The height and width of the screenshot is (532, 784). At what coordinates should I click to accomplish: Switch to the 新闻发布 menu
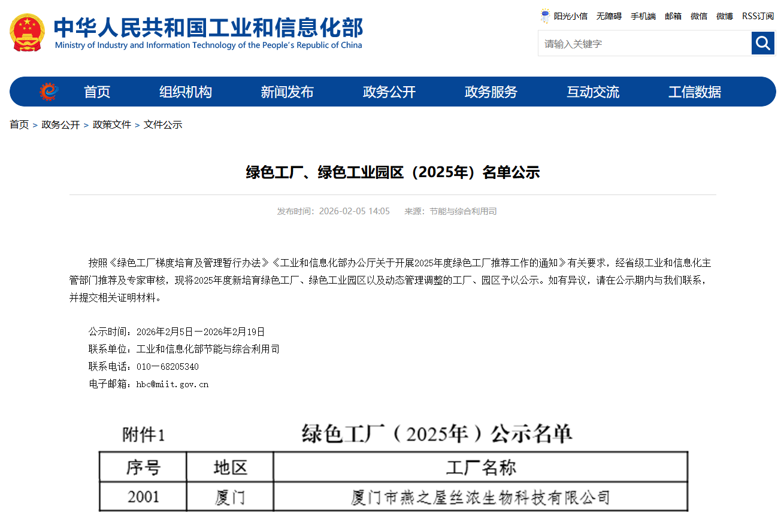click(287, 92)
